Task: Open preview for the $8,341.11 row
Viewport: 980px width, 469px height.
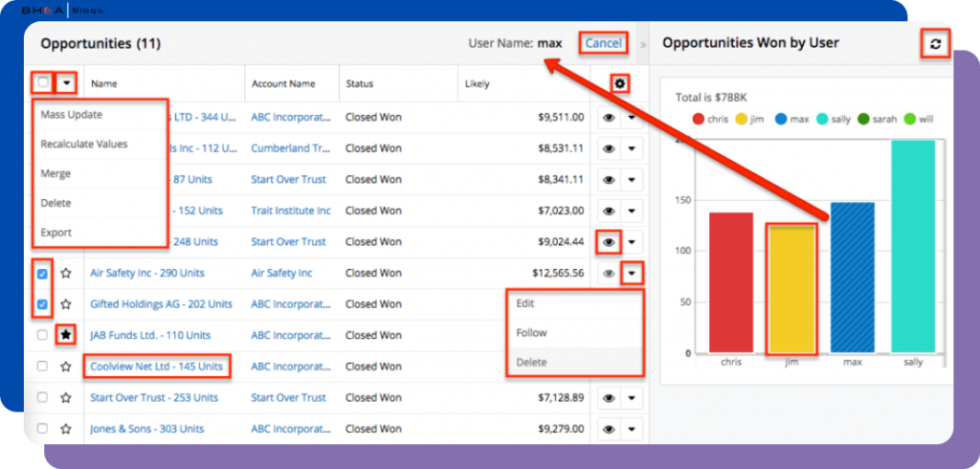Action: 609,180
